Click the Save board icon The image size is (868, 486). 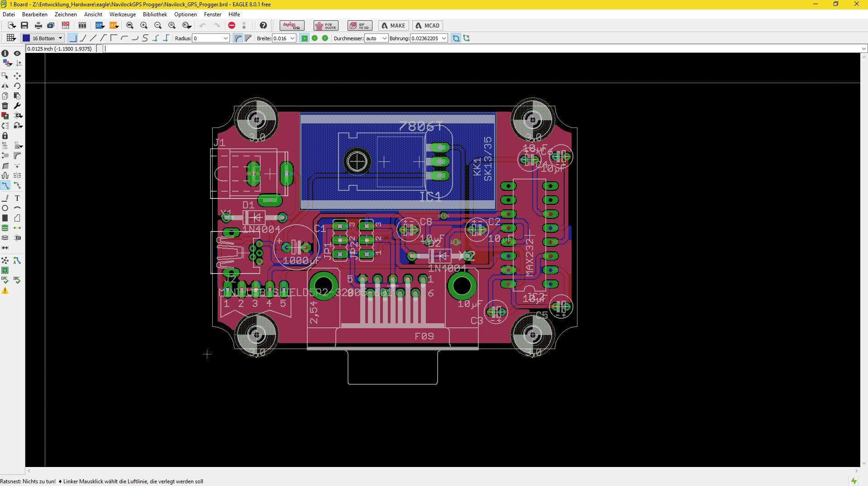pos(24,26)
